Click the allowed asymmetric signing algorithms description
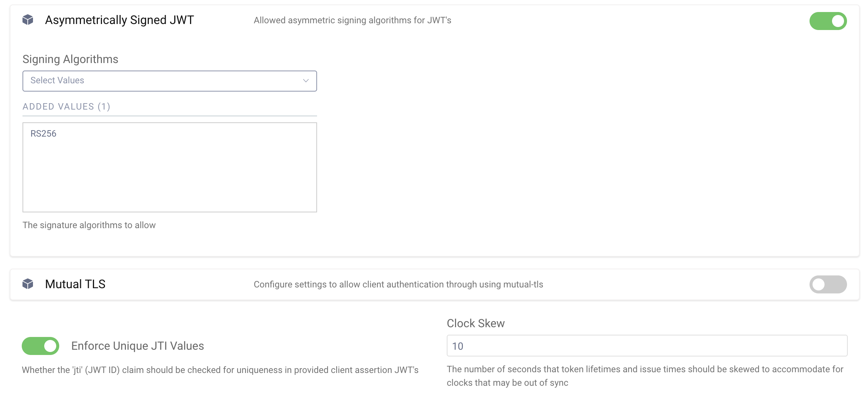This screenshot has height=394, width=868. point(352,21)
